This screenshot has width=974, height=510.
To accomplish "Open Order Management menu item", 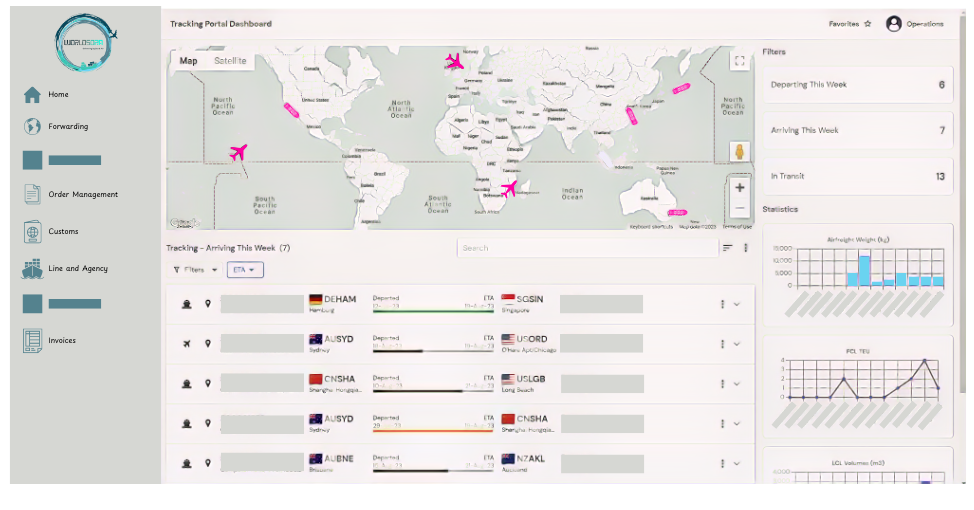I will [82, 195].
